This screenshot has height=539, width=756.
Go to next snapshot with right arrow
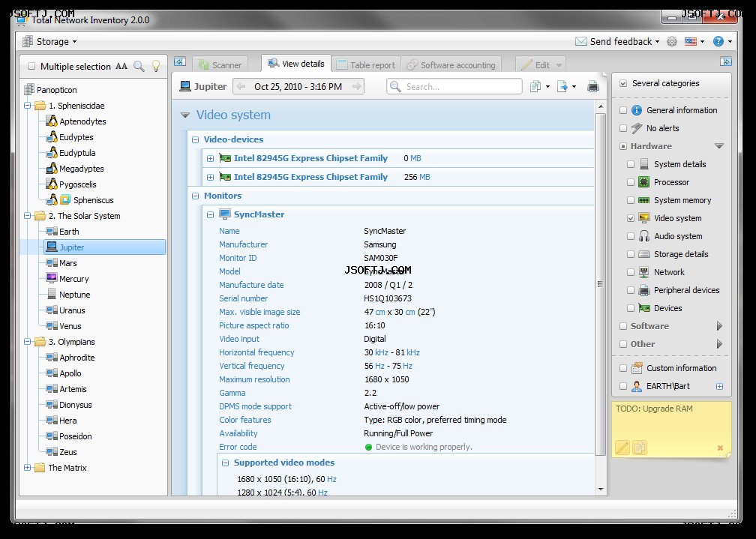(357, 87)
